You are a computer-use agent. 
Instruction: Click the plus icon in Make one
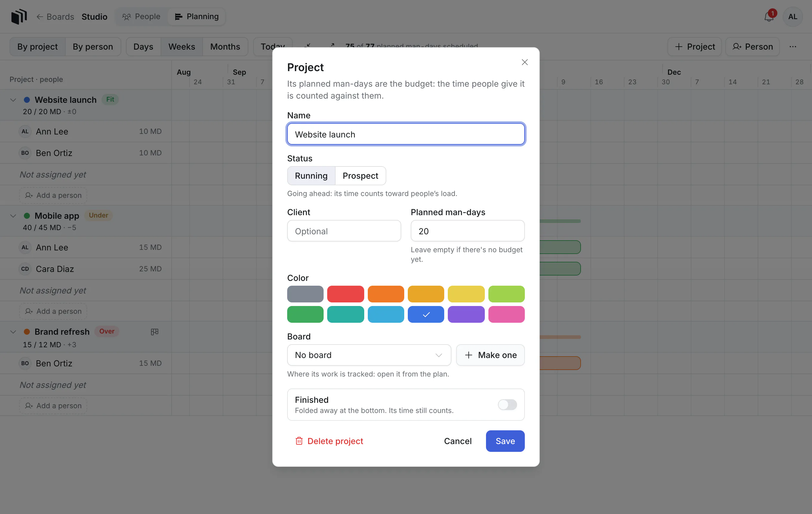coord(468,355)
